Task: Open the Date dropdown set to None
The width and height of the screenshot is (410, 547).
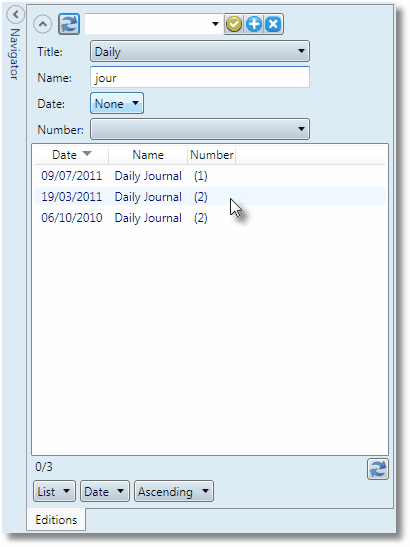Action: point(117,103)
